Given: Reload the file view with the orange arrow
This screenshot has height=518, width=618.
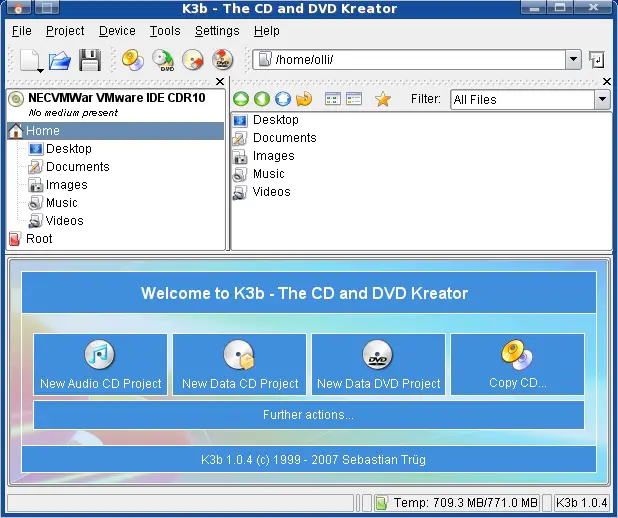Looking at the screenshot, I should 304,99.
